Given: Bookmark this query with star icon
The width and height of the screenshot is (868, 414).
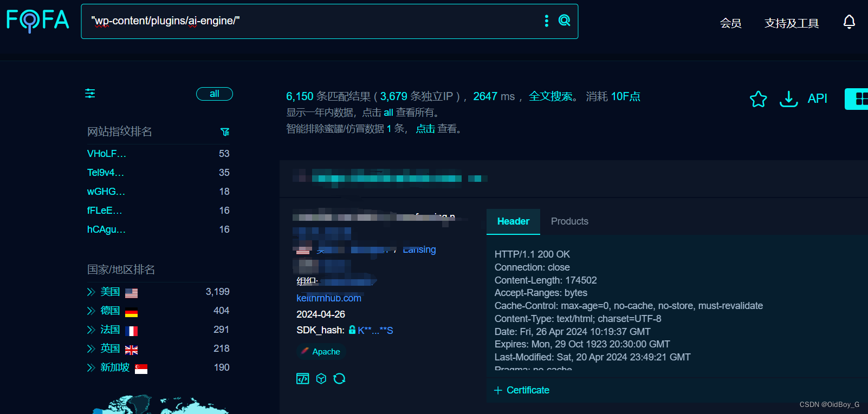Looking at the screenshot, I should pyautogui.click(x=758, y=98).
